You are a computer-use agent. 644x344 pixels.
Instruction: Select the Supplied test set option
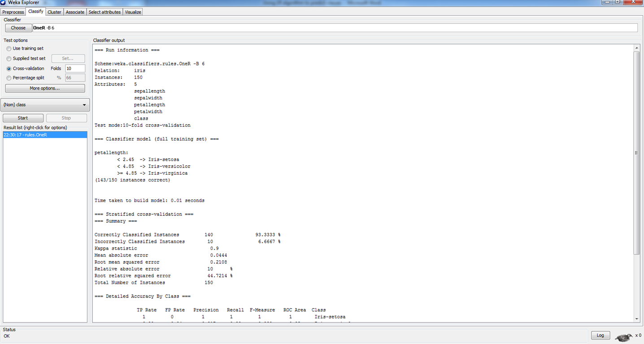(x=9, y=58)
